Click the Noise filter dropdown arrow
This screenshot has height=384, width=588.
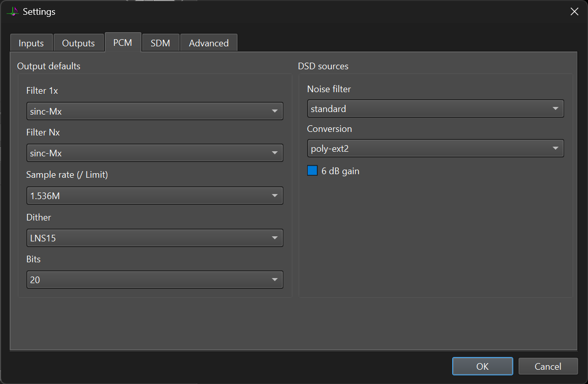point(555,108)
